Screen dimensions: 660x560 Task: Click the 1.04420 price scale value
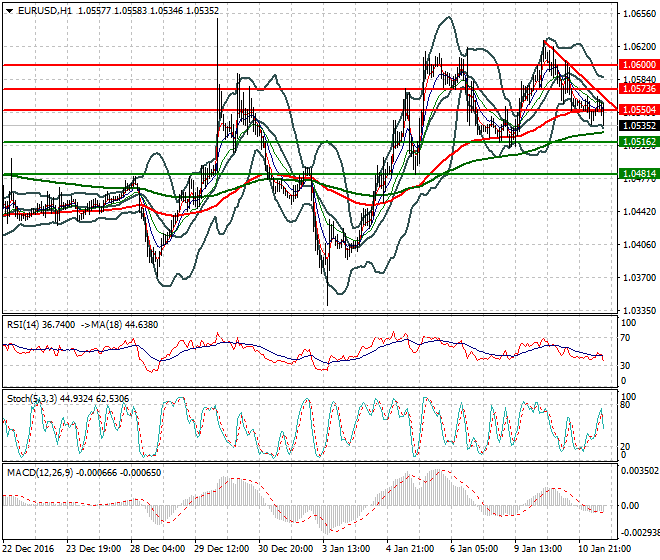pos(639,211)
